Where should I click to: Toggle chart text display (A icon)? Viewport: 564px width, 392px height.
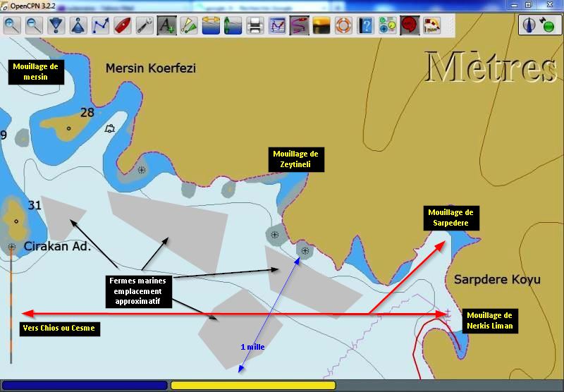pyautogui.click(x=166, y=26)
